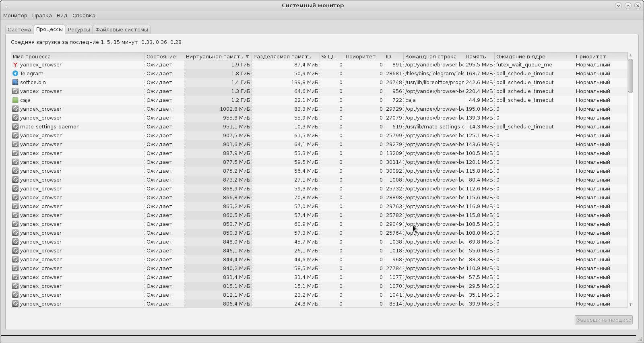Viewport: 644px width, 343px height.
Task: Open the Монитор menu
Action: (x=15, y=16)
